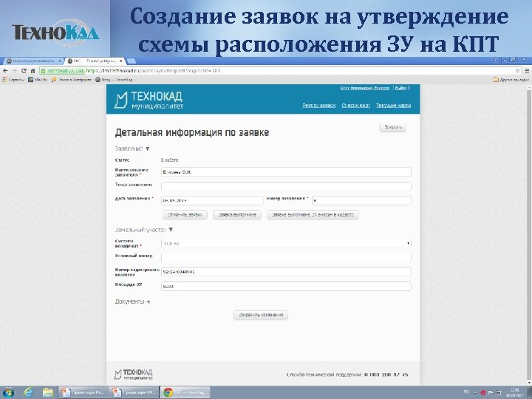Click the red antivirus tray icon
This screenshot has width=532, height=399.
[482, 392]
